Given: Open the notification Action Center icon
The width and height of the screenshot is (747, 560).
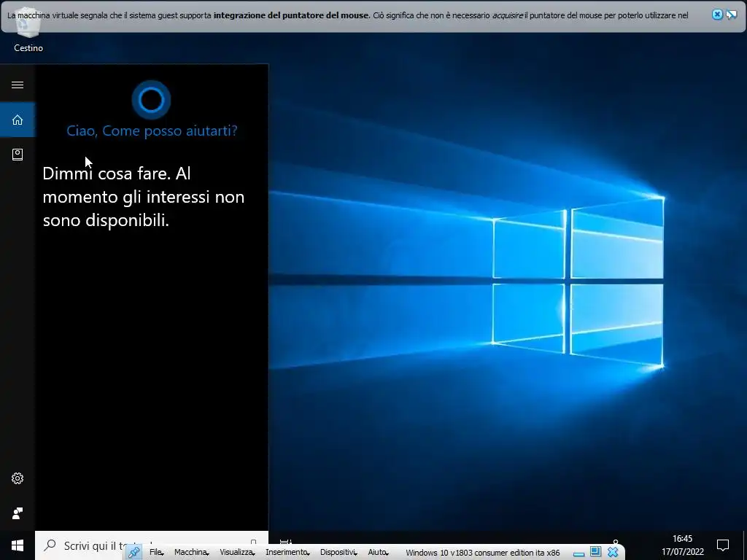Looking at the screenshot, I should [723, 545].
